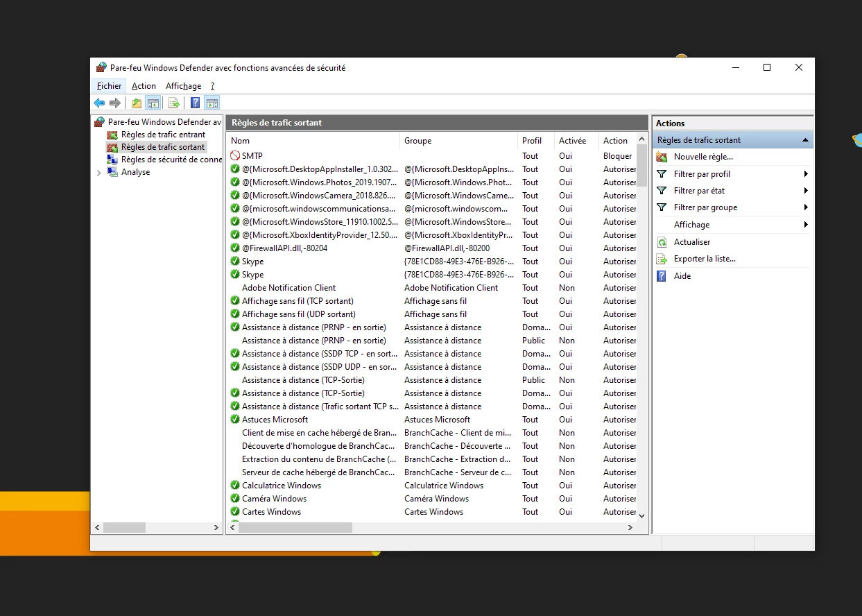This screenshot has width=862, height=616.
Task: Sort rules by the Groupe column header
Action: coord(459,141)
